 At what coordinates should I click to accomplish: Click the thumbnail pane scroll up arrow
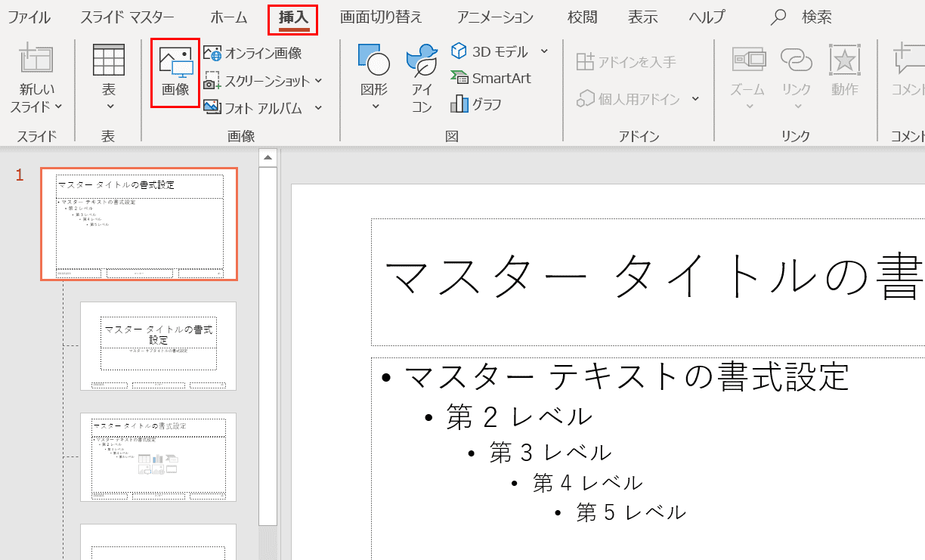point(268,158)
